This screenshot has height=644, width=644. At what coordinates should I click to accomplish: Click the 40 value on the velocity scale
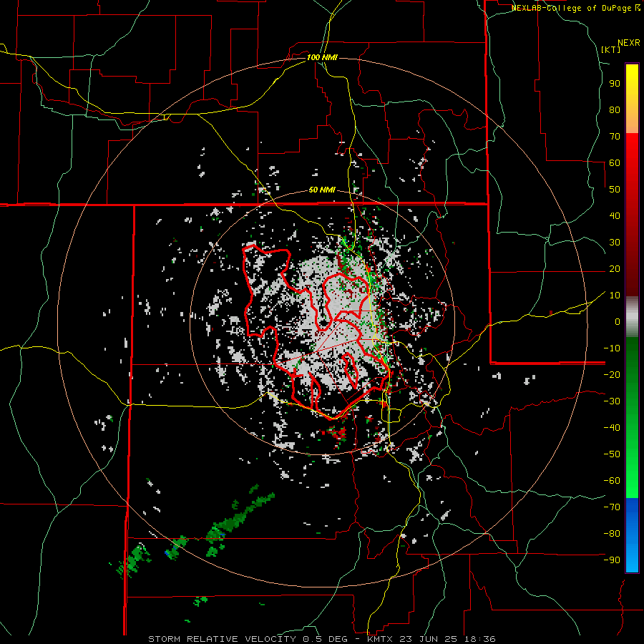615,215
